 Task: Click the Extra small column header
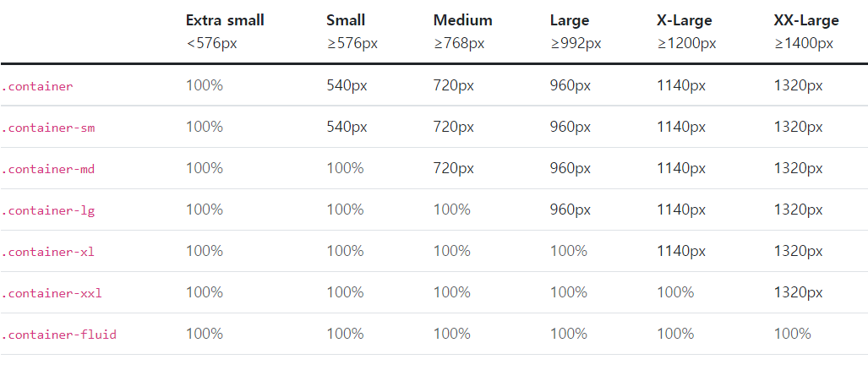[225, 20]
